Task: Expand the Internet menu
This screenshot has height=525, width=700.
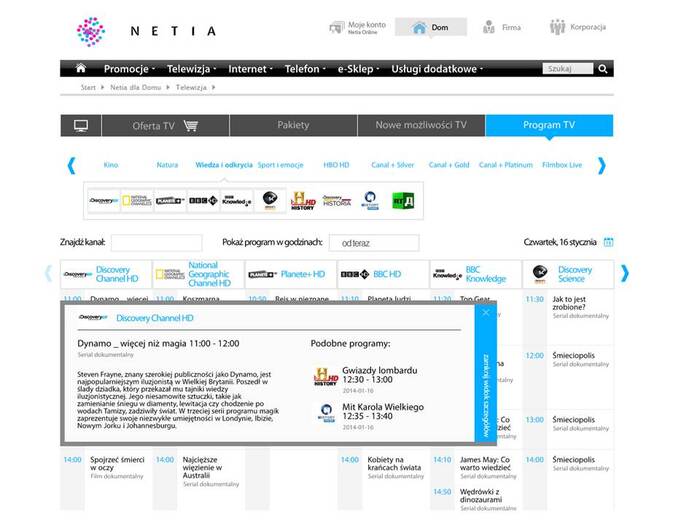Action: click(250, 69)
